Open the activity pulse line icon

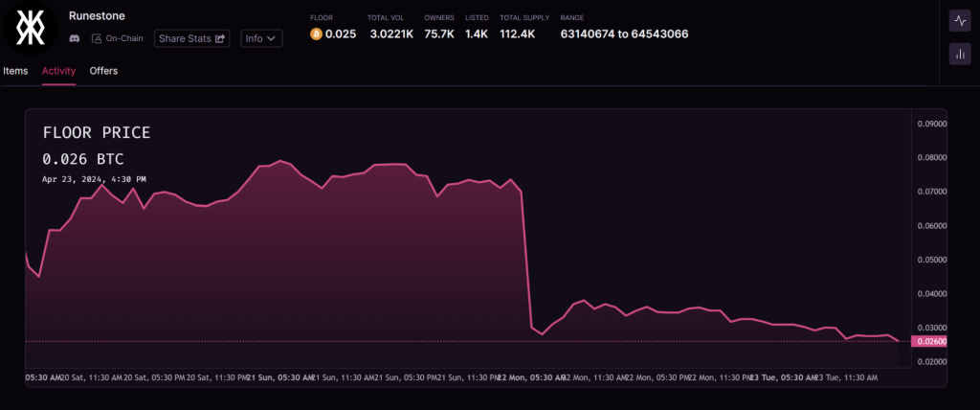(959, 20)
